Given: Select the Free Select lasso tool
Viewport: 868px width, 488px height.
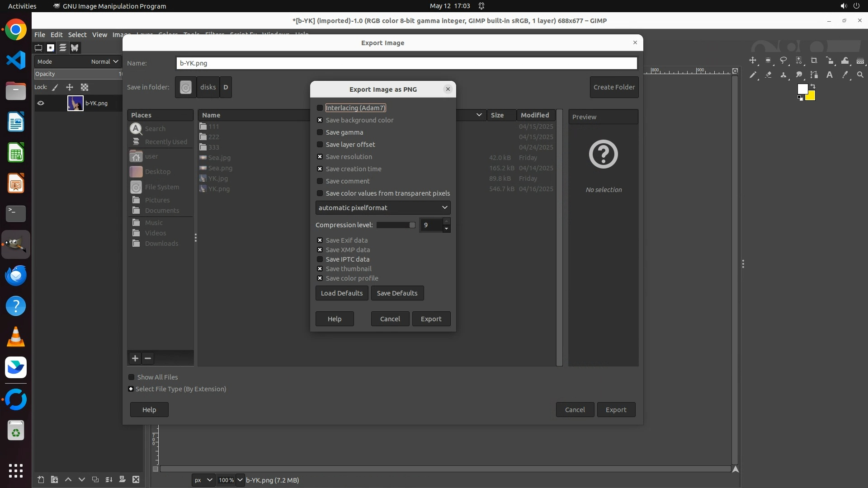Looking at the screenshot, I should tap(783, 61).
